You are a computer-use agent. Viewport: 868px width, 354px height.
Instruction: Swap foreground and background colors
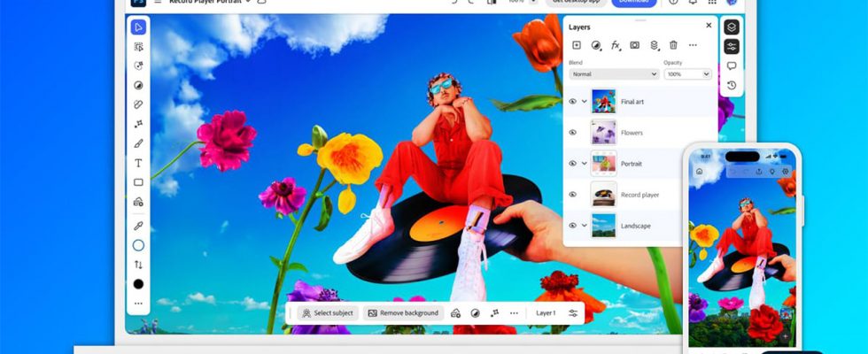138,265
